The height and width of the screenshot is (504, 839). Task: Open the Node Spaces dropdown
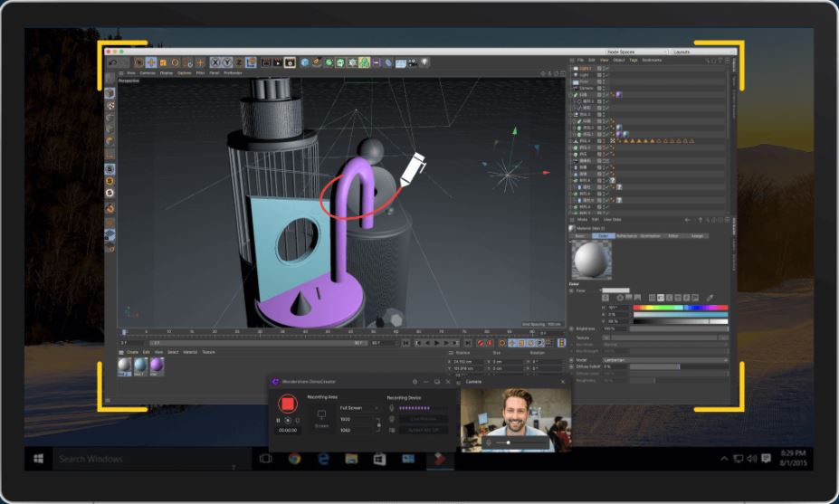pos(637,52)
